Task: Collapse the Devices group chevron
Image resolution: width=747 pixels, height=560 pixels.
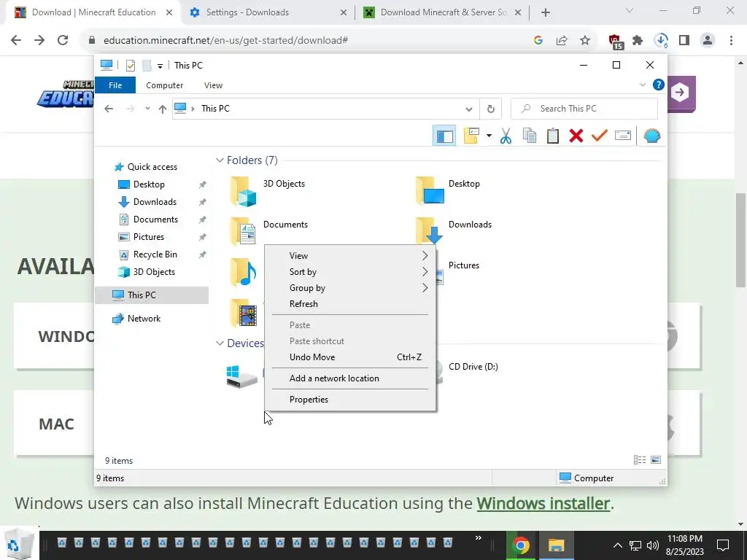Action: (x=219, y=343)
